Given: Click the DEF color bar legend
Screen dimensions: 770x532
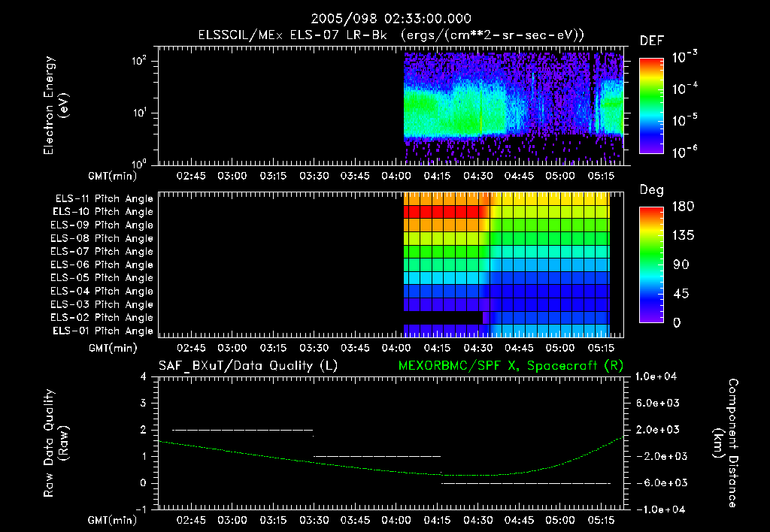Looking at the screenshot, I should point(652,106).
